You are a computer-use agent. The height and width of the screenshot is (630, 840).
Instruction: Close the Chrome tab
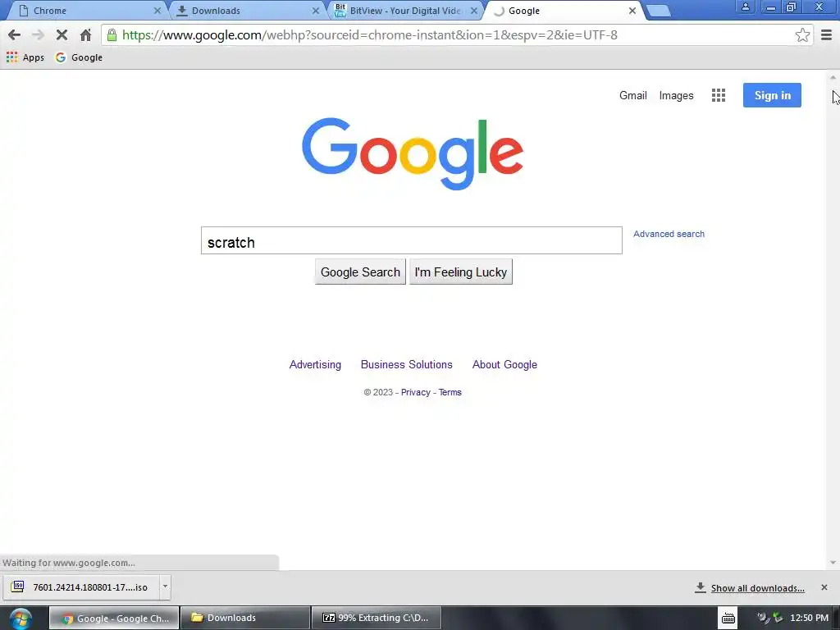[x=157, y=11]
